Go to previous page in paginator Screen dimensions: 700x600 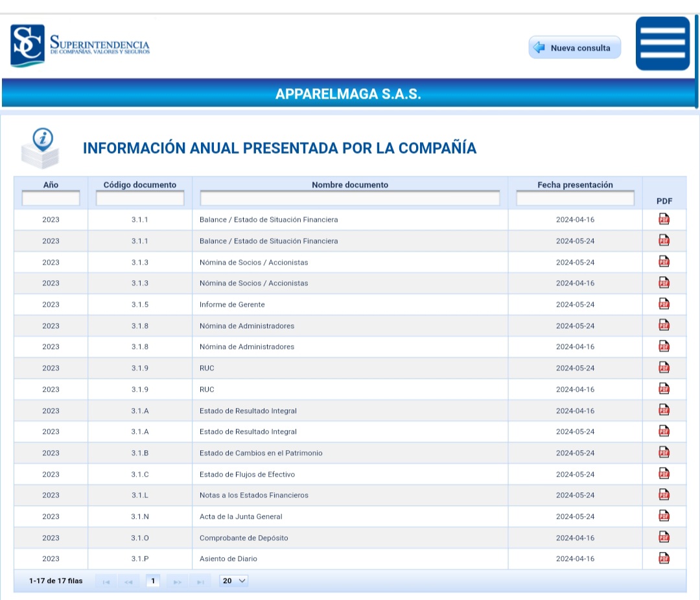(x=128, y=581)
